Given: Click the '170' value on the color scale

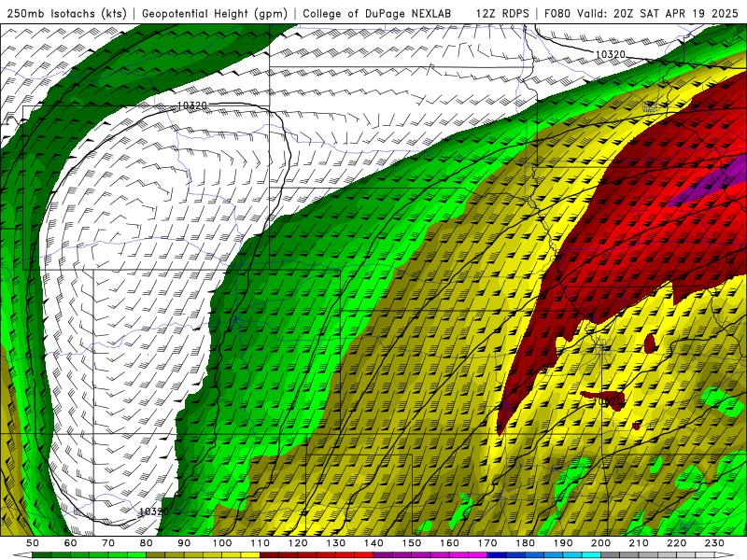Looking at the screenshot, I should [487, 543].
